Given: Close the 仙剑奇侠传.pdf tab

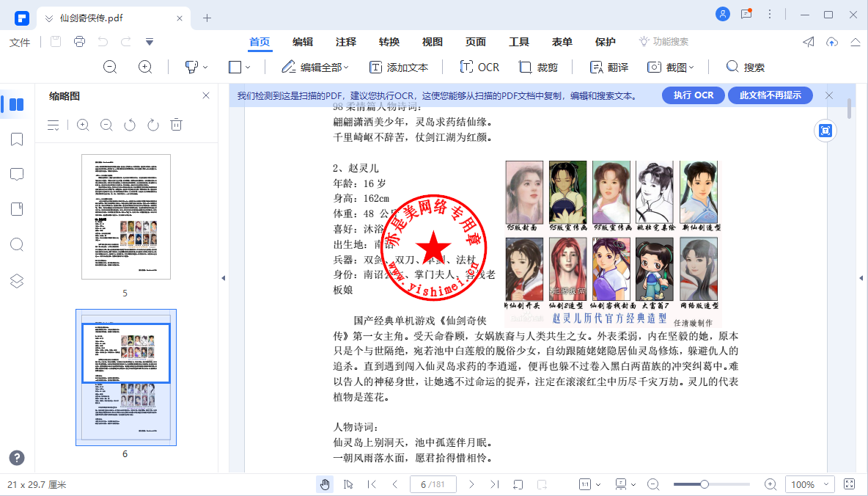Looking at the screenshot, I should click(x=180, y=18).
